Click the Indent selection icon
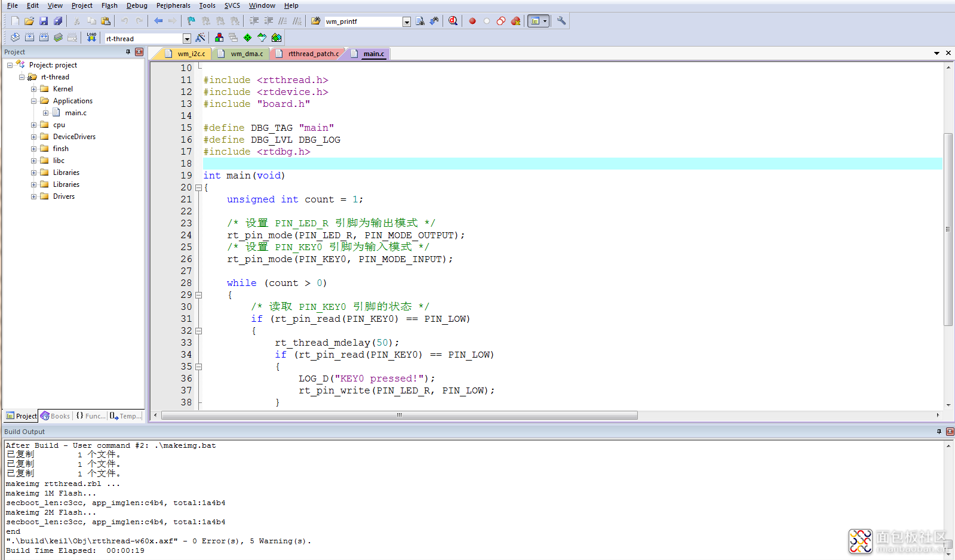This screenshot has height=560, width=955. (x=254, y=21)
